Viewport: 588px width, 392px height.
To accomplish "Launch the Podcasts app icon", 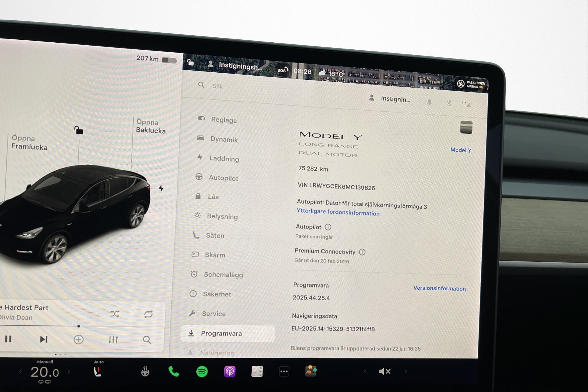I will [x=230, y=372].
